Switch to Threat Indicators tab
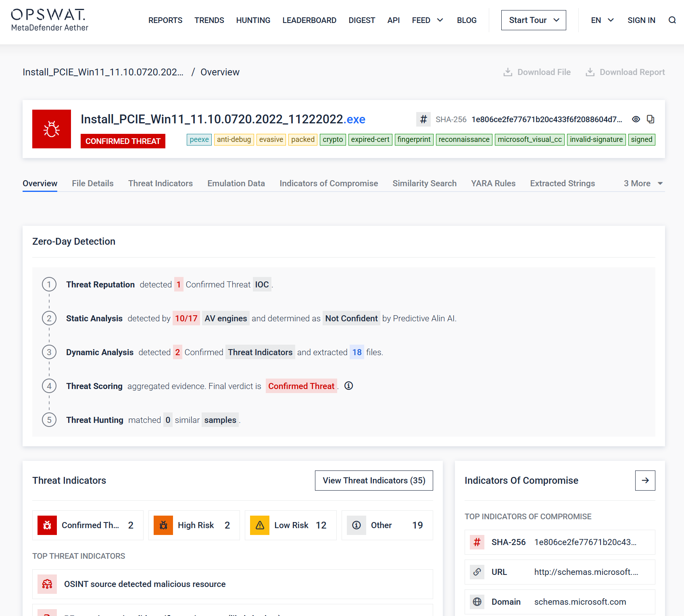Viewport: 684px width, 616px height. click(x=161, y=183)
